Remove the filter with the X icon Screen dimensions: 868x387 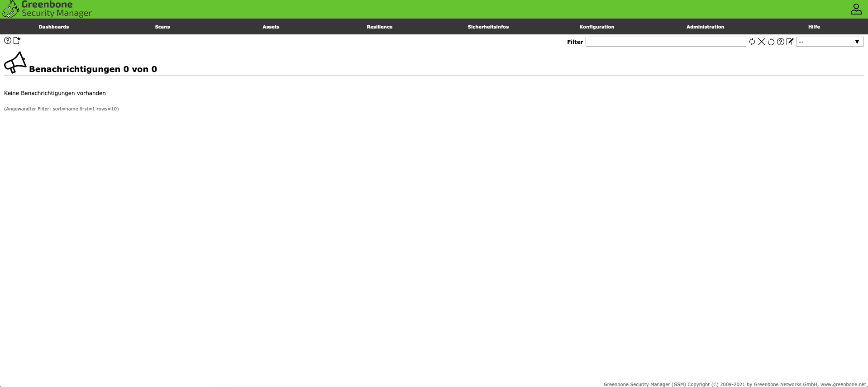[762, 42]
